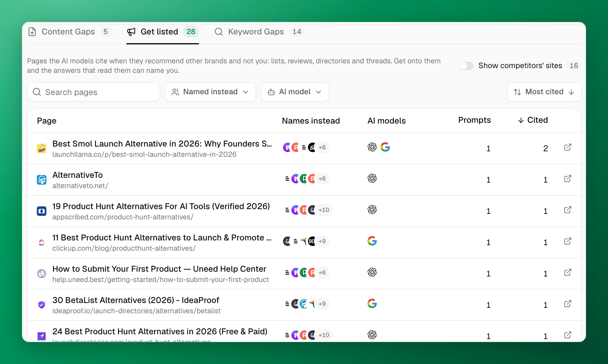Click the ideaproof.io shield favicon
The height and width of the screenshot is (364, 608).
[x=42, y=305]
